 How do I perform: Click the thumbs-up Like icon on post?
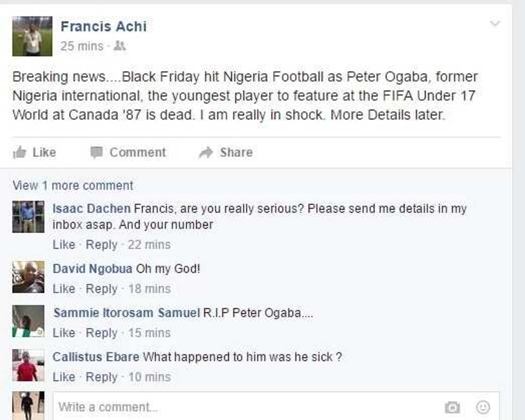click(x=20, y=152)
